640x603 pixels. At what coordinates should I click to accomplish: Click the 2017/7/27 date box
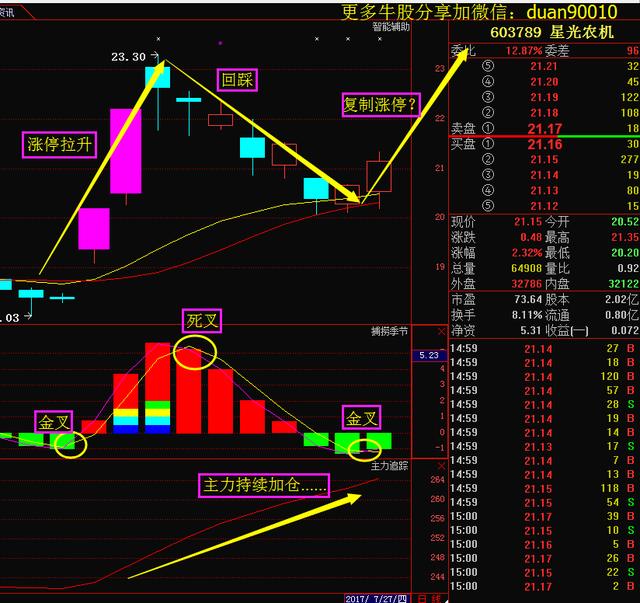click(373, 597)
